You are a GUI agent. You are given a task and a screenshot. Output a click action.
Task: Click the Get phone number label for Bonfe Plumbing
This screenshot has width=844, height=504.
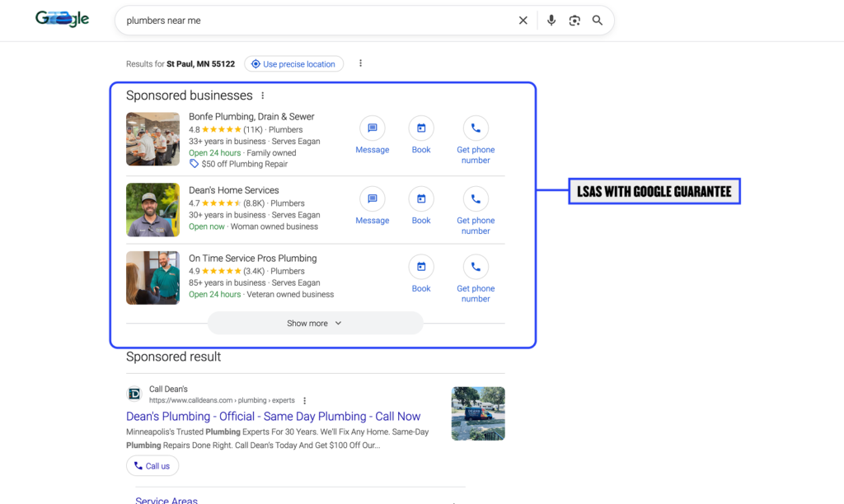(x=476, y=155)
